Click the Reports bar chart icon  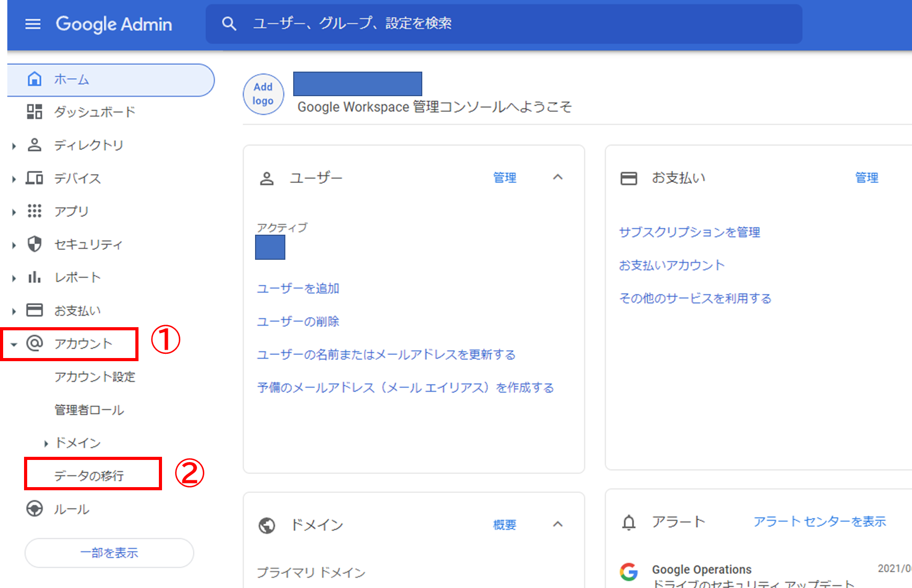[34, 277]
